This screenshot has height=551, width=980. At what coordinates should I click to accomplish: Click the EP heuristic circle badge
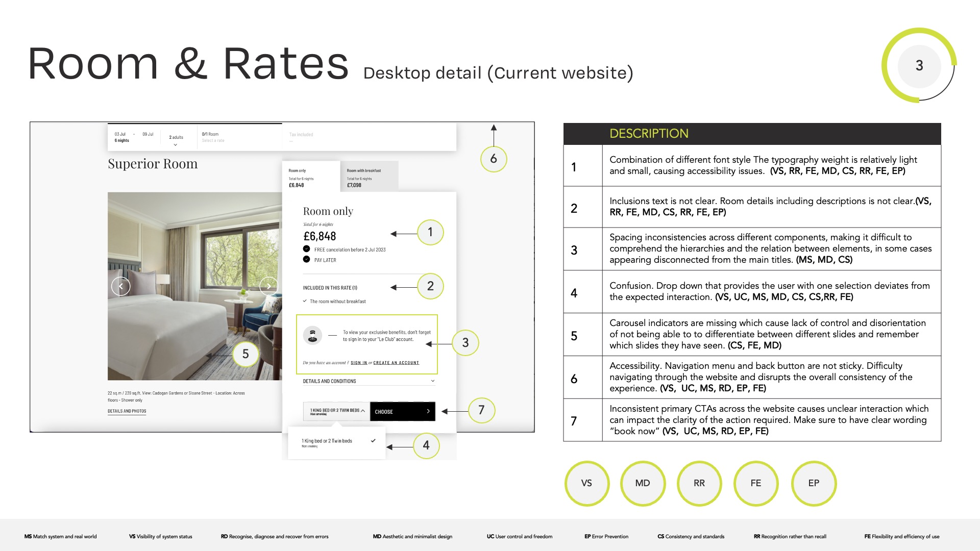[813, 483]
